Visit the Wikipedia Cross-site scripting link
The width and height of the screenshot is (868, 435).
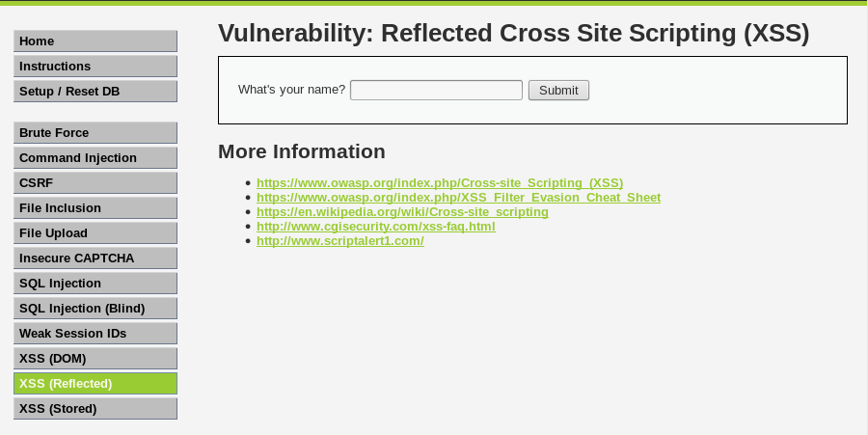(x=402, y=212)
